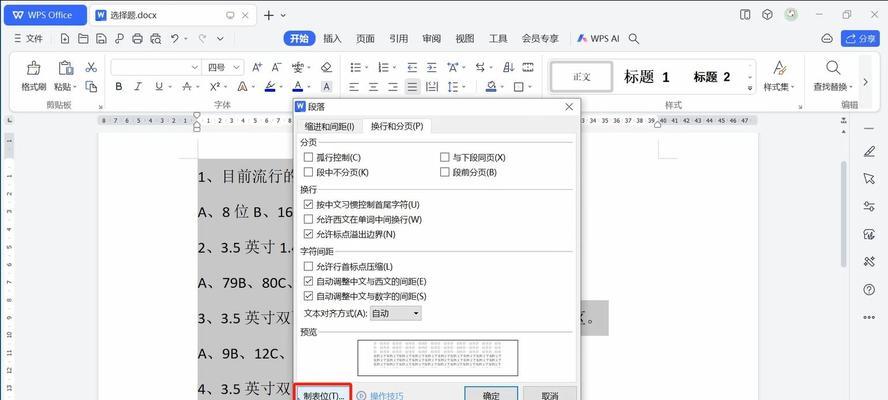This screenshot has width=888, height=400.
Task: Click the help question mark sidebar icon
Action: point(869,290)
